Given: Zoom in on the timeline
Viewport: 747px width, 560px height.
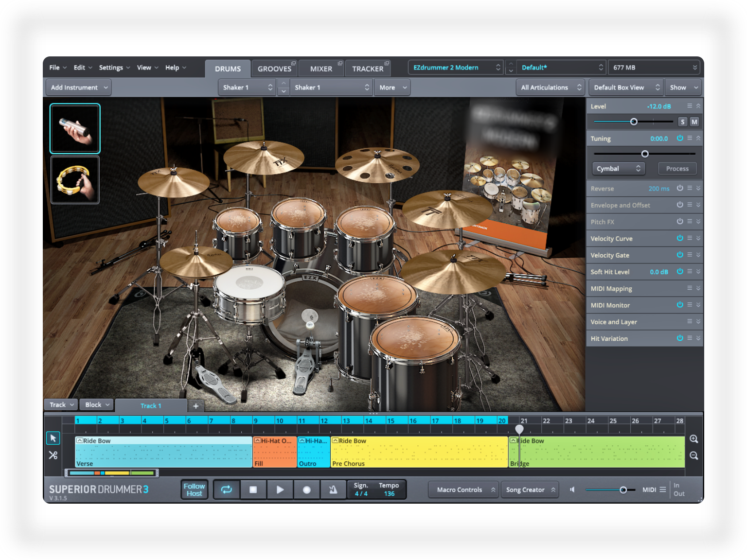Looking at the screenshot, I should (x=694, y=439).
